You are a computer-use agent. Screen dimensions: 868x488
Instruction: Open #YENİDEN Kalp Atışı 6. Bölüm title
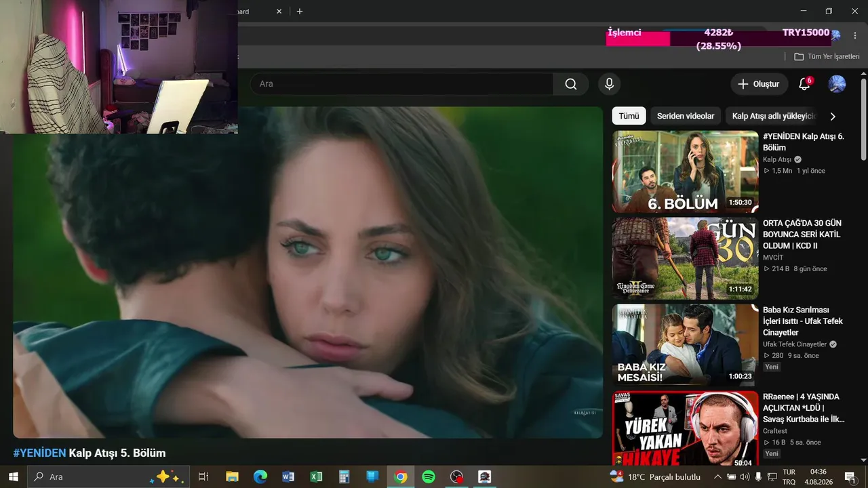coord(804,142)
